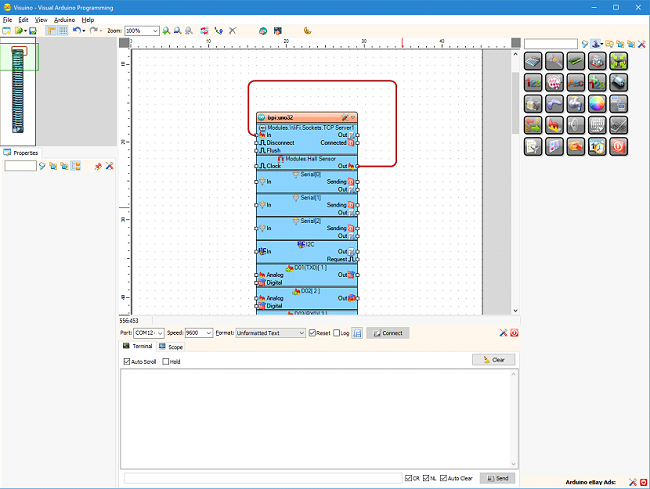Open the green memory chip category

pyautogui.click(x=576, y=61)
